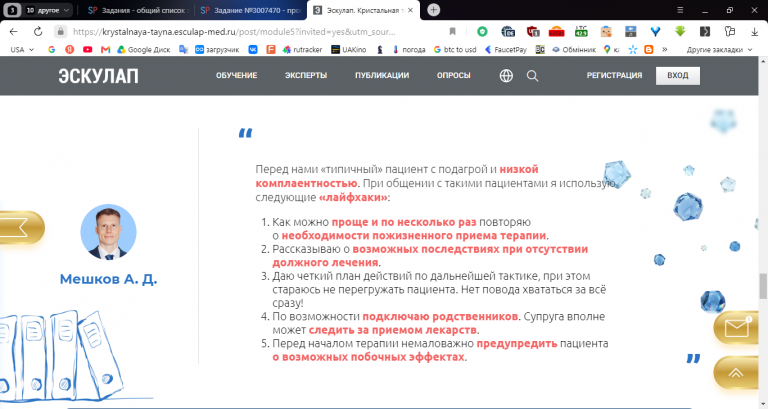This screenshot has height=409, width=768.
Task: Open the YouTube bookmark icon
Action: coord(88,49)
